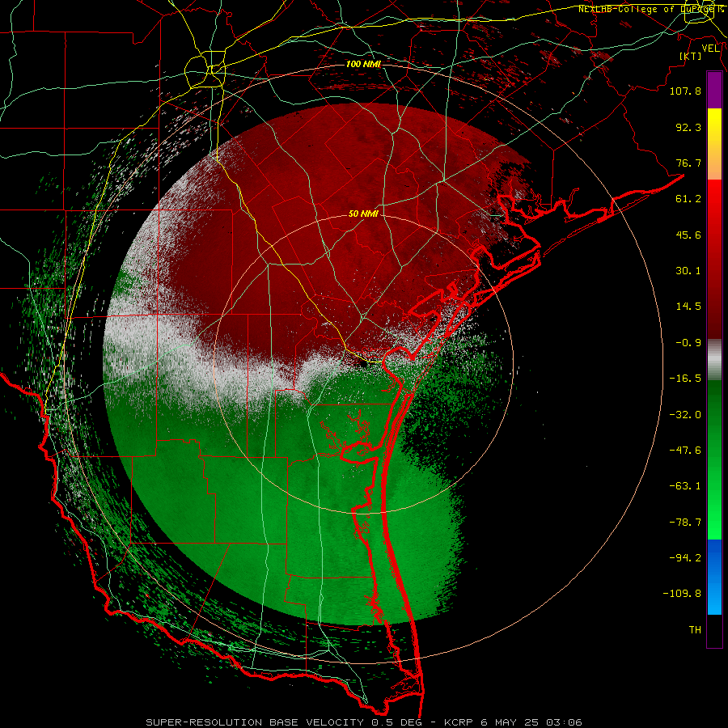Select the -47.6 value on velocity scale
Image resolution: width=728 pixels, height=728 pixels.
(685, 451)
